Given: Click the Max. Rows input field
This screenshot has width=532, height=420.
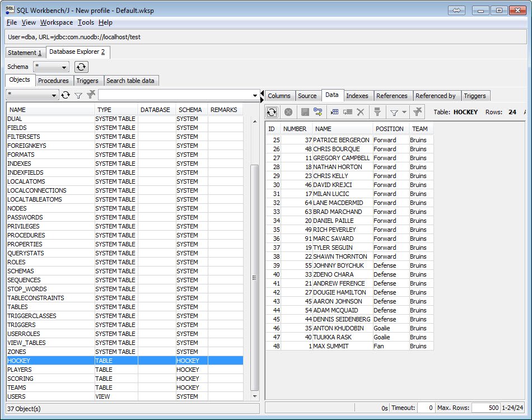Looking at the screenshot, I should coord(486,408).
